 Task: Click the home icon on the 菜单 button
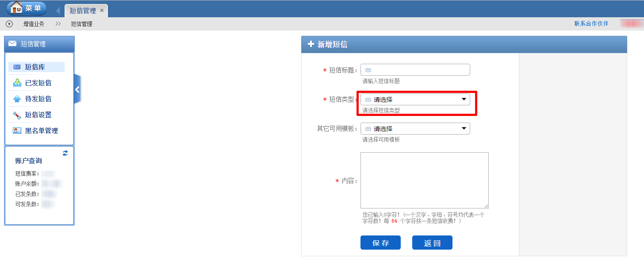click(16, 8)
